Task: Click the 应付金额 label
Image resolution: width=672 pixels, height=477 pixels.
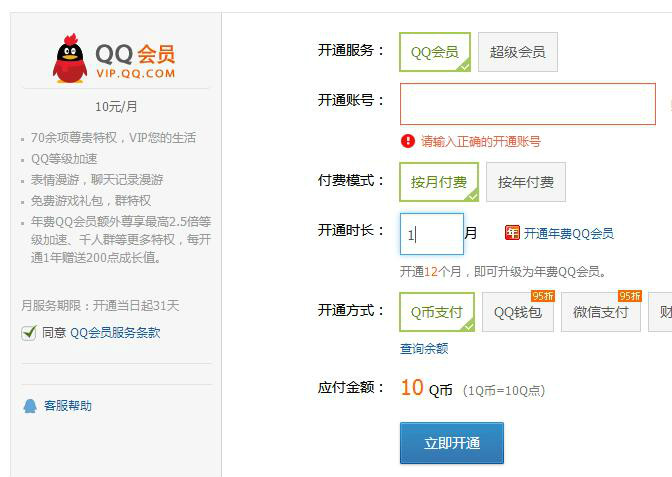Action: click(x=351, y=388)
